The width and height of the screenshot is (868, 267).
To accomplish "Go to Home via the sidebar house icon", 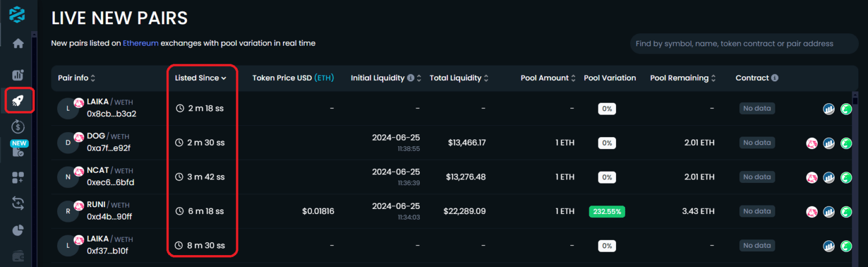I will (18, 43).
